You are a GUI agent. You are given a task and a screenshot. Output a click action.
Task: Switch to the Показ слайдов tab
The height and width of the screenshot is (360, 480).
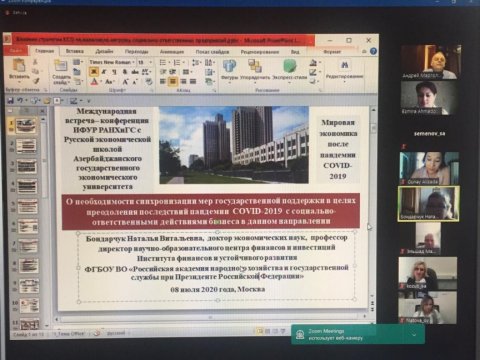point(212,52)
